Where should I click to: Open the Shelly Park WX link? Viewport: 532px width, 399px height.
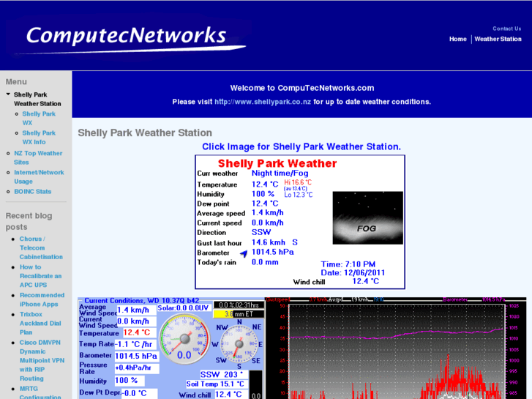point(39,118)
